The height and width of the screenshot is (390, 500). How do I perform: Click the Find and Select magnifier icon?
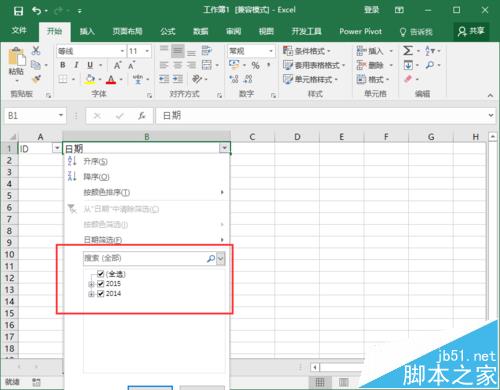430,65
